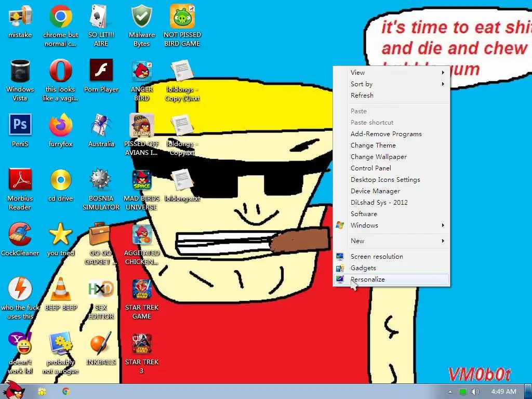Open Control Panel from context menu

coord(392,168)
